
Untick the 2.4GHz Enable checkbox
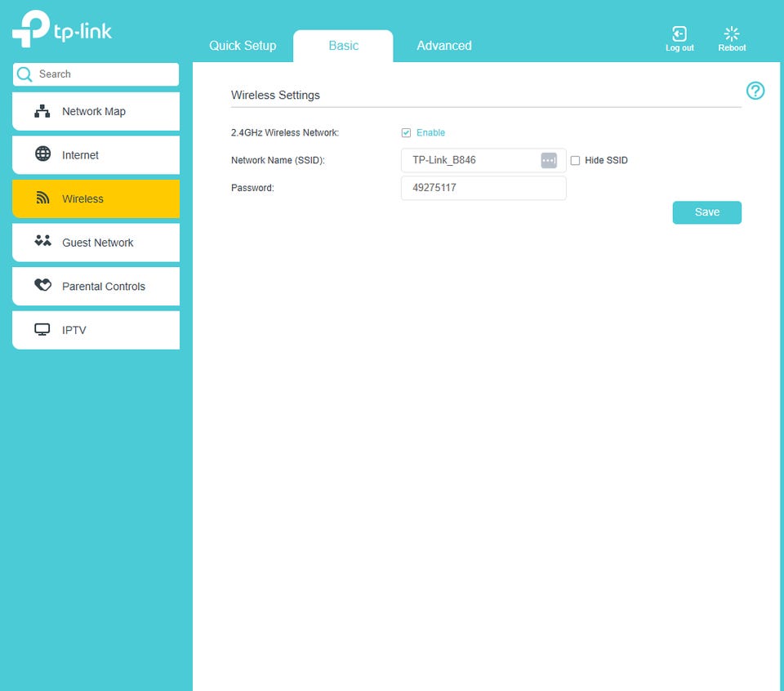[x=406, y=132]
